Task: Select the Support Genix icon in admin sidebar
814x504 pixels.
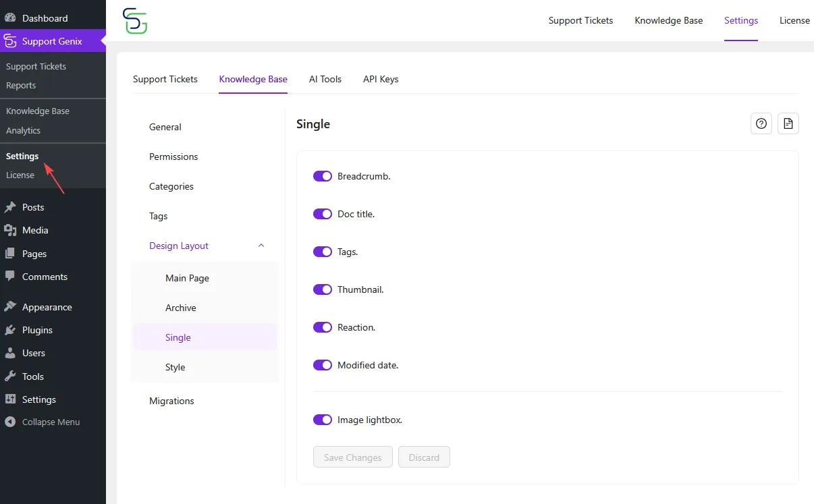Action: click(x=9, y=40)
